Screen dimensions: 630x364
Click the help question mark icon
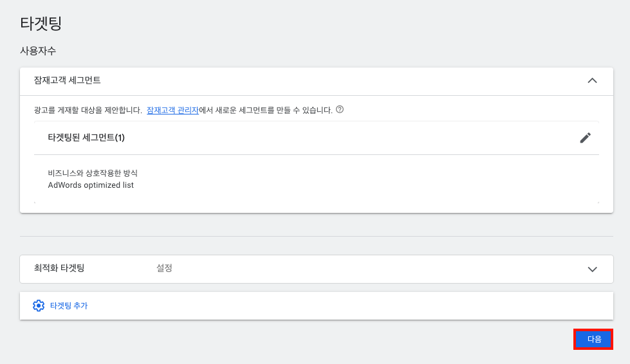tap(340, 109)
